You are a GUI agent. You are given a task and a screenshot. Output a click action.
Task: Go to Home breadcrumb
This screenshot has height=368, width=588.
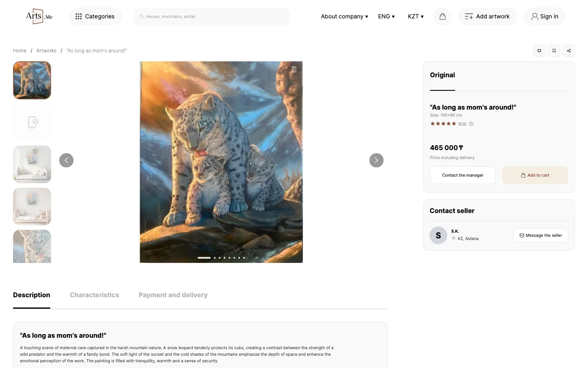[x=20, y=51]
